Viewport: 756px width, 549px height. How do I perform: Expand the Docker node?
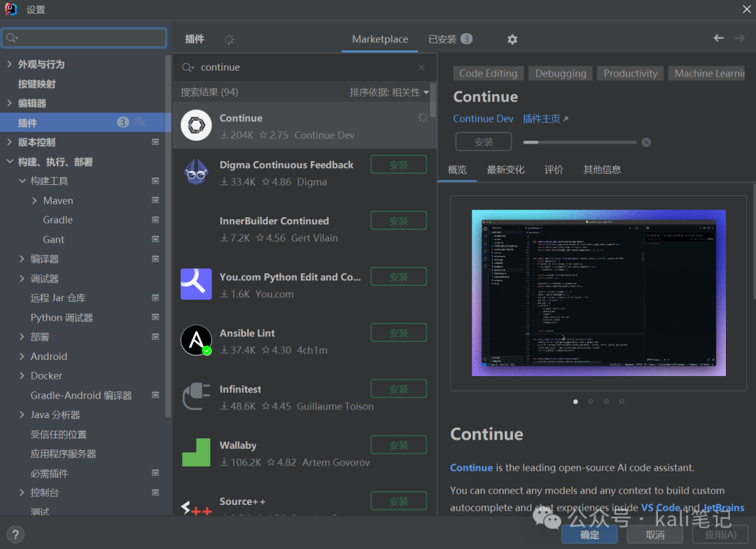pos(22,376)
